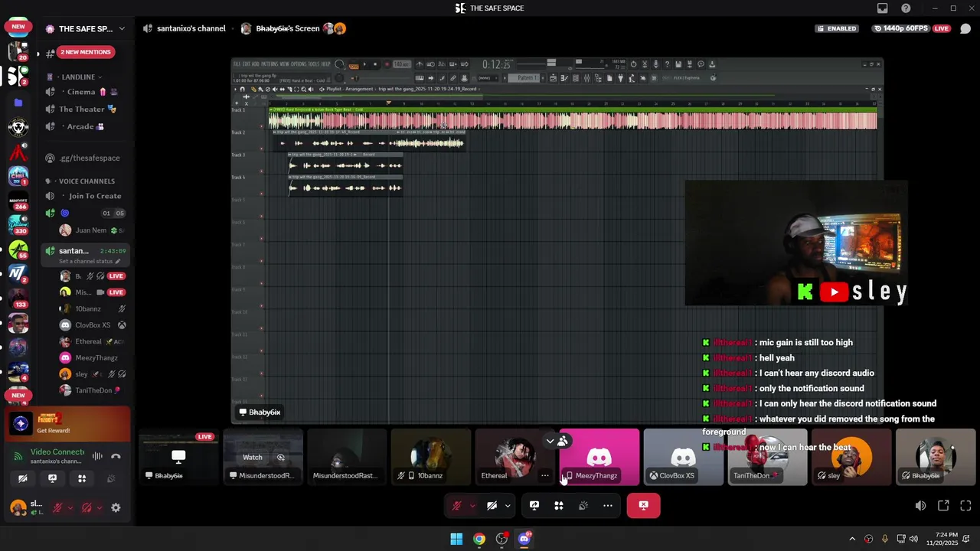The image size is (980, 551).
Task: Select ClovBox XS in voice member list
Action: [x=92, y=325]
